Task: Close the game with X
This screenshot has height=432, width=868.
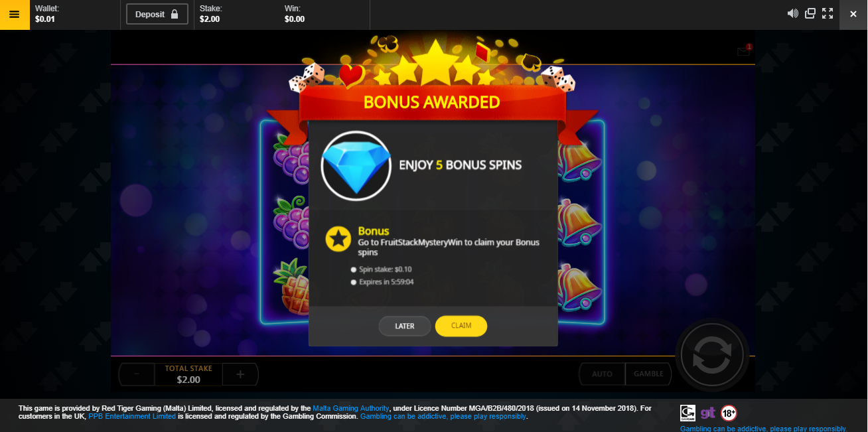Action: point(853,15)
